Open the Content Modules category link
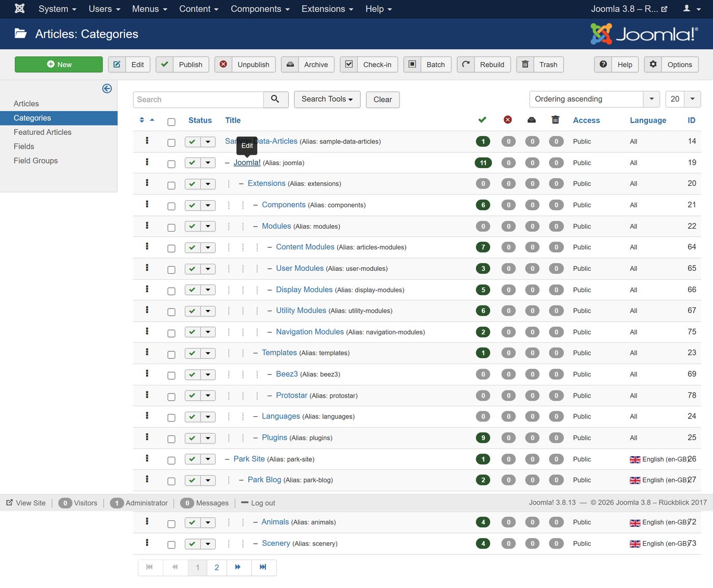Screen dimensions: 713x588 [305, 247]
